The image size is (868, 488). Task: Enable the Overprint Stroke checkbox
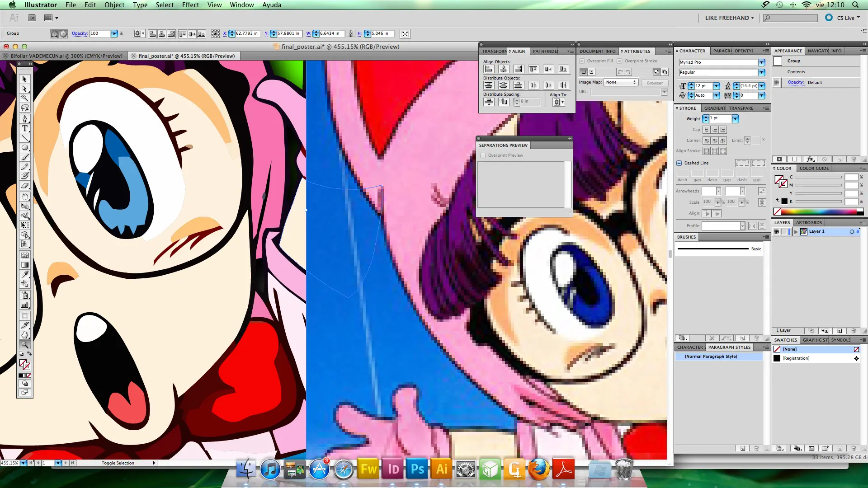[x=620, y=61]
